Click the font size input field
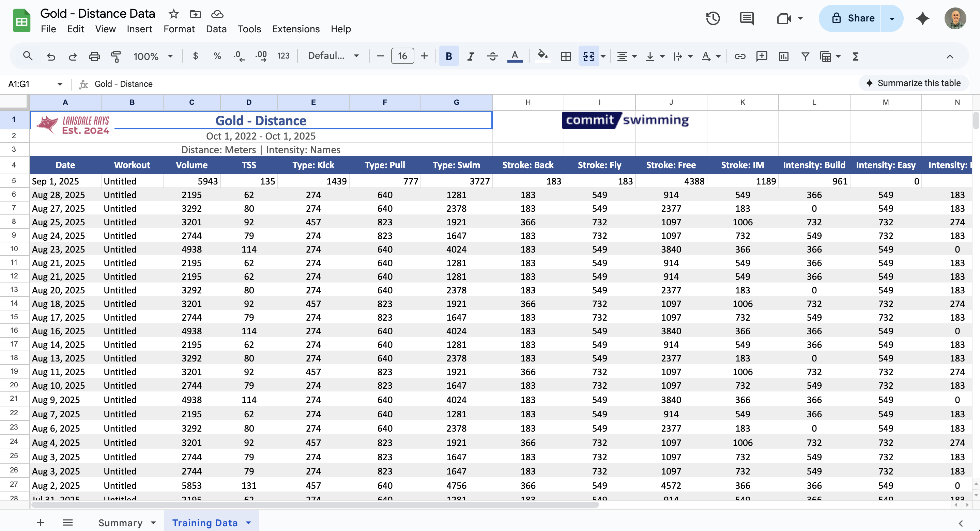This screenshot has height=531, width=980. [x=402, y=56]
